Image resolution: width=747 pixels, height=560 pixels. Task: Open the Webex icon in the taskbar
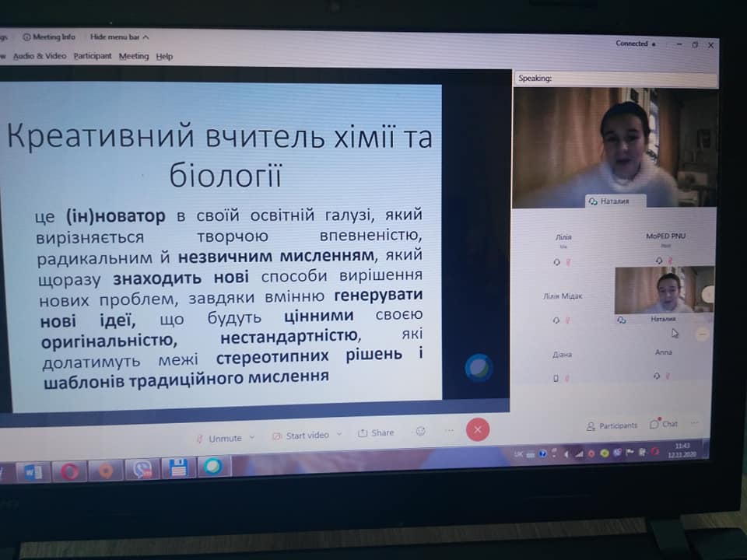click(x=212, y=467)
